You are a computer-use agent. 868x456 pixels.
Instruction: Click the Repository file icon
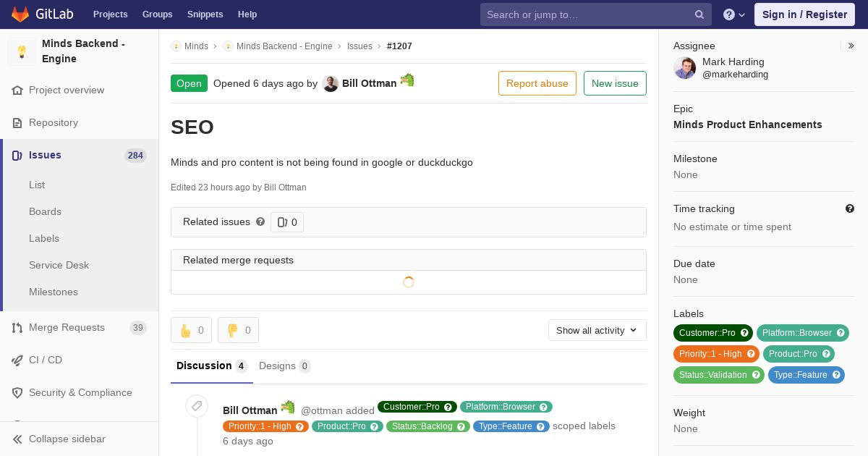coord(17,123)
